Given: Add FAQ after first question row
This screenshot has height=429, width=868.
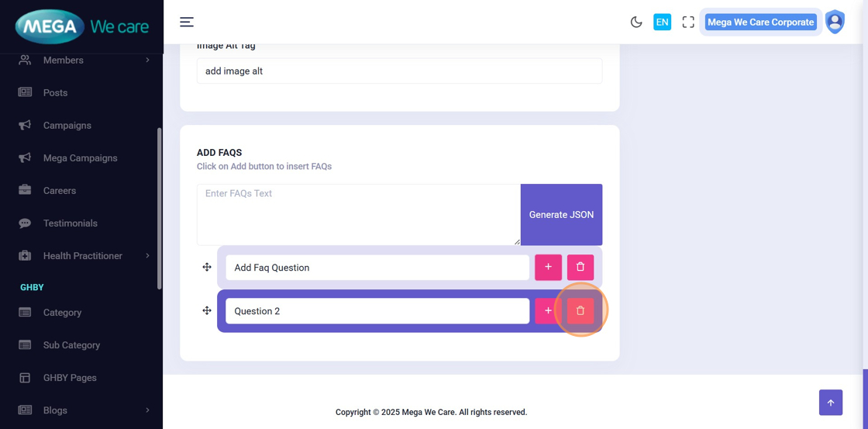Looking at the screenshot, I should pos(548,268).
